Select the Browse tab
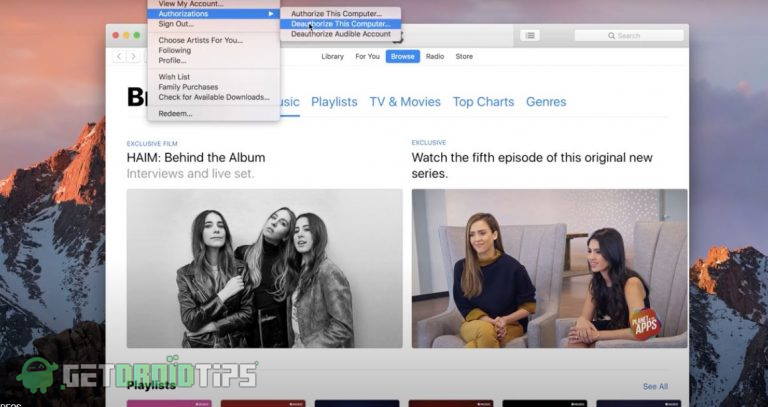 pos(403,56)
